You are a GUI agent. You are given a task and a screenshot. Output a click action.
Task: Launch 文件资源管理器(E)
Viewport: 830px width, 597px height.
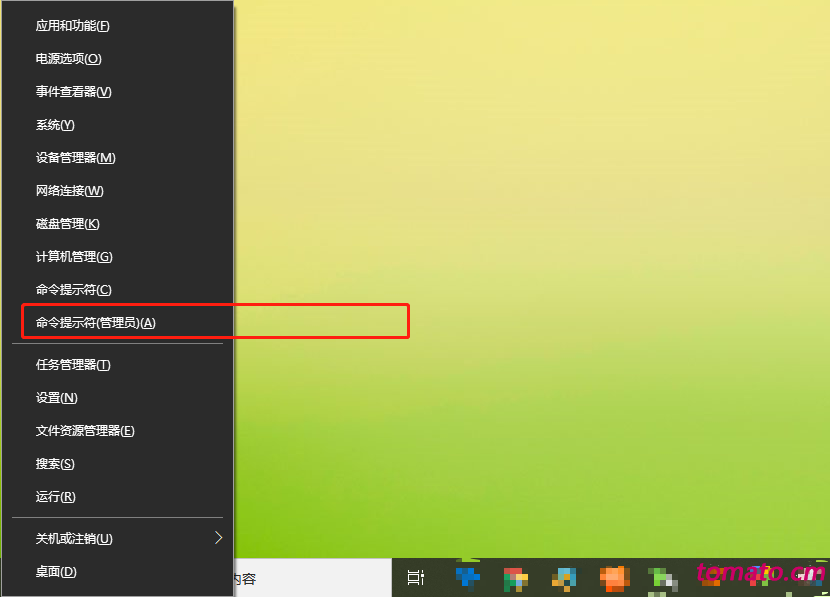pos(118,431)
